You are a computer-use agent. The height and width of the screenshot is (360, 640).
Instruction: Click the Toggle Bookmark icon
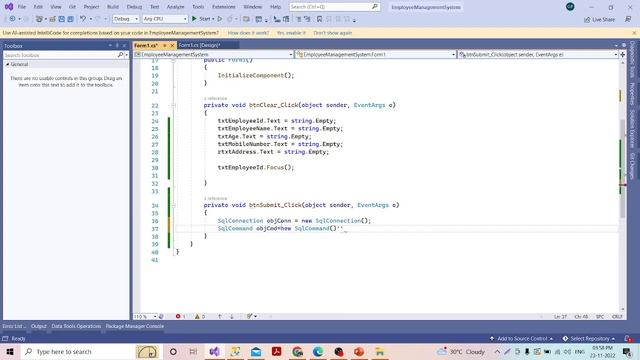tap(319, 19)
